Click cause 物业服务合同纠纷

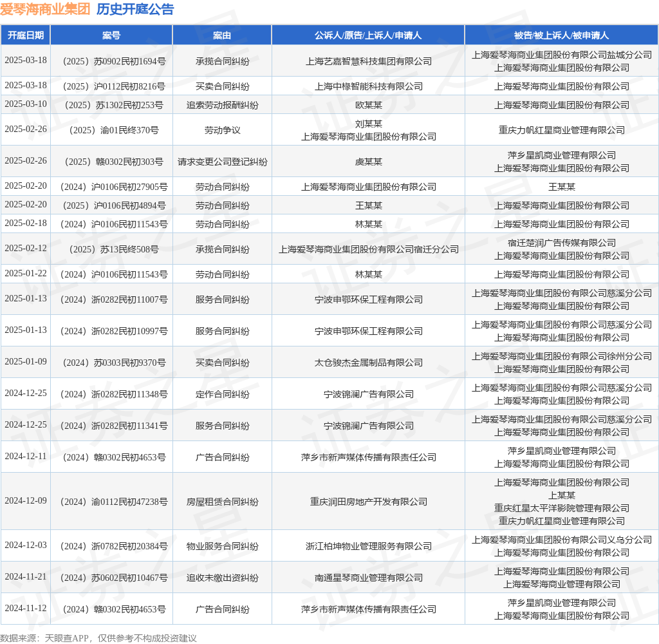pos(222,546)
